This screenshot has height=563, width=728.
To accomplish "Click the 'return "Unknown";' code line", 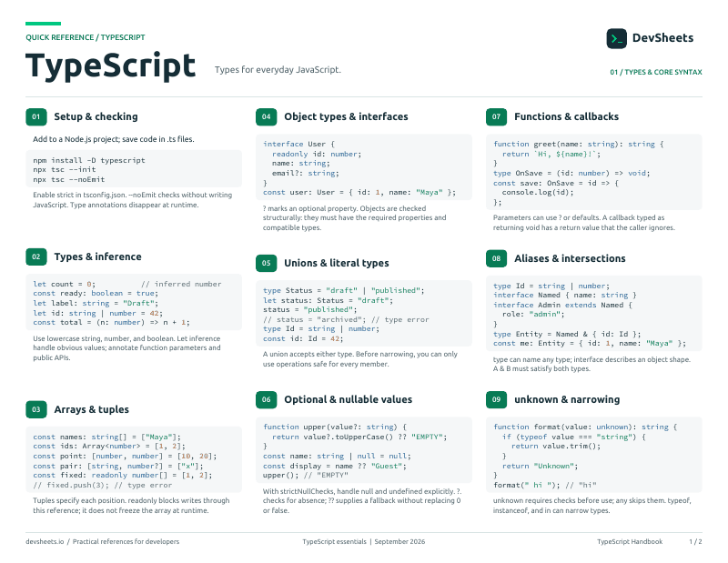I will tap(540, 466).
